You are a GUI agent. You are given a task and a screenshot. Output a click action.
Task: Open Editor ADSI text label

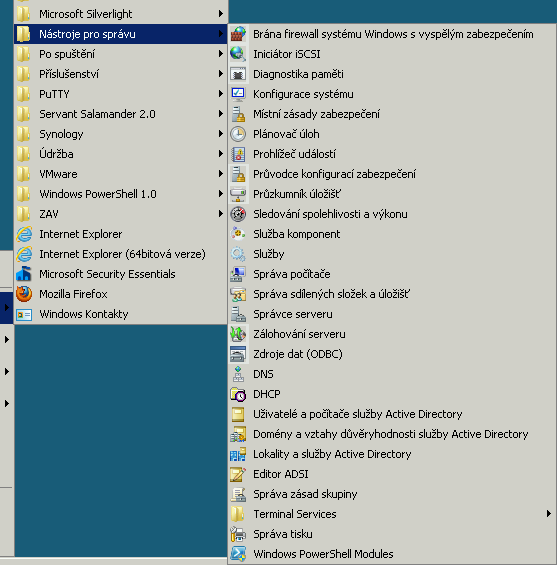[281, 474]
